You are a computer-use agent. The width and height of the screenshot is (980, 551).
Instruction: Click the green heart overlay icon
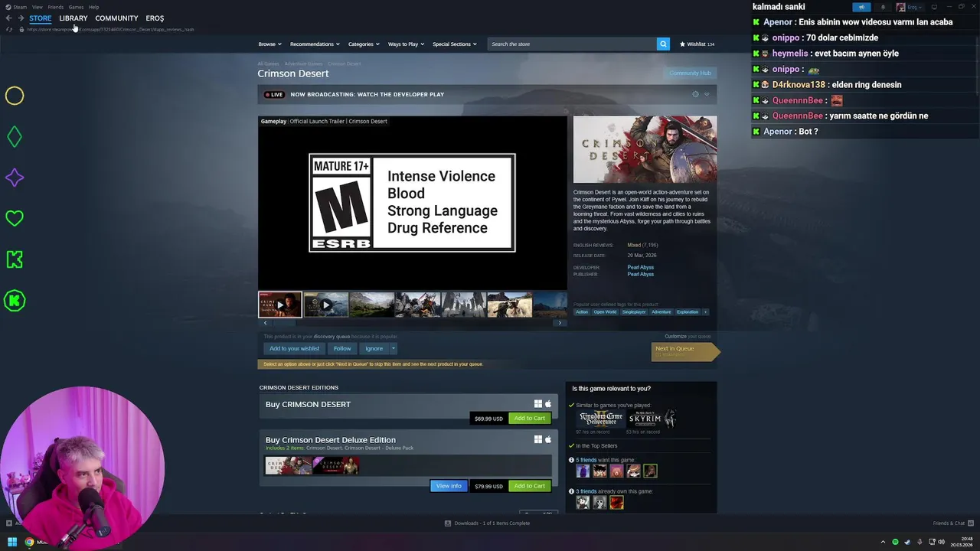[x=15, y=219]
